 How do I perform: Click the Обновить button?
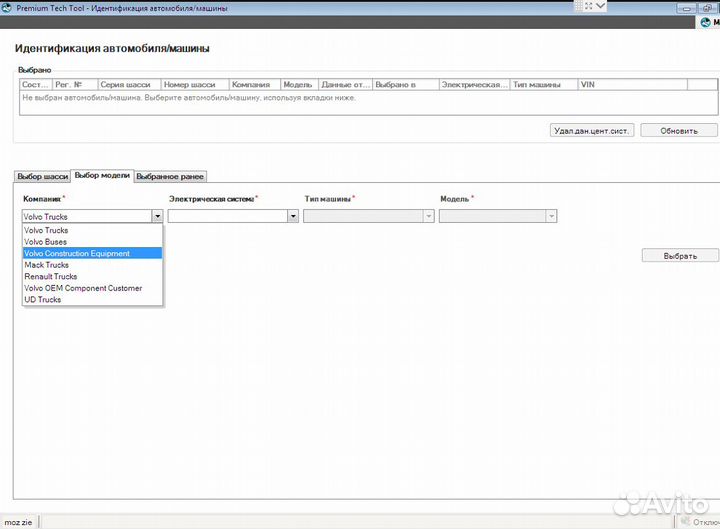pyautogui.click(x=679, y=131)
